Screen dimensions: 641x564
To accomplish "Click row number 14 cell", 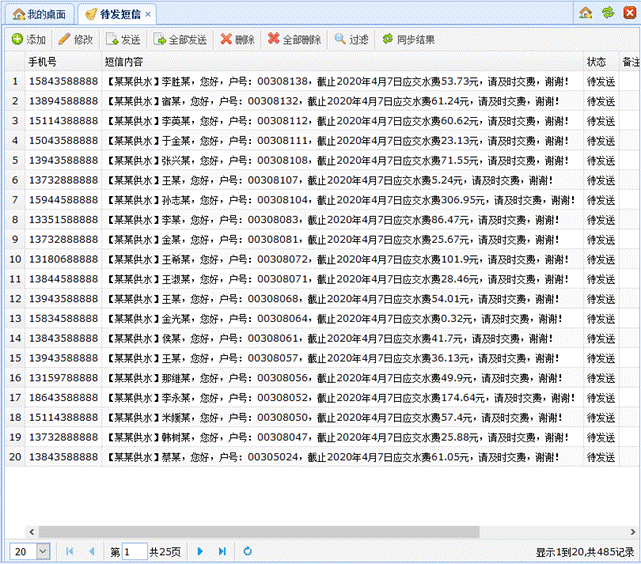I will [x=15, y=338].
